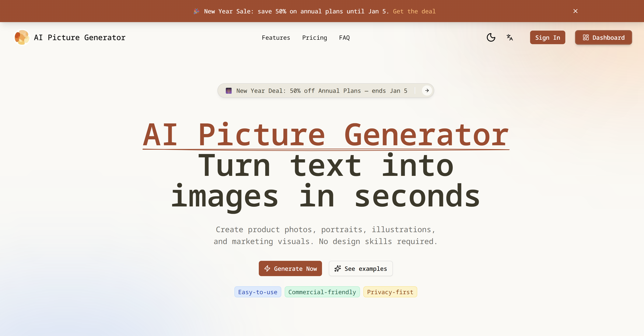The width and height of the screenshot is (644, 336).
Task: Open the Dashboard button
Action: (x=603, y=38)
